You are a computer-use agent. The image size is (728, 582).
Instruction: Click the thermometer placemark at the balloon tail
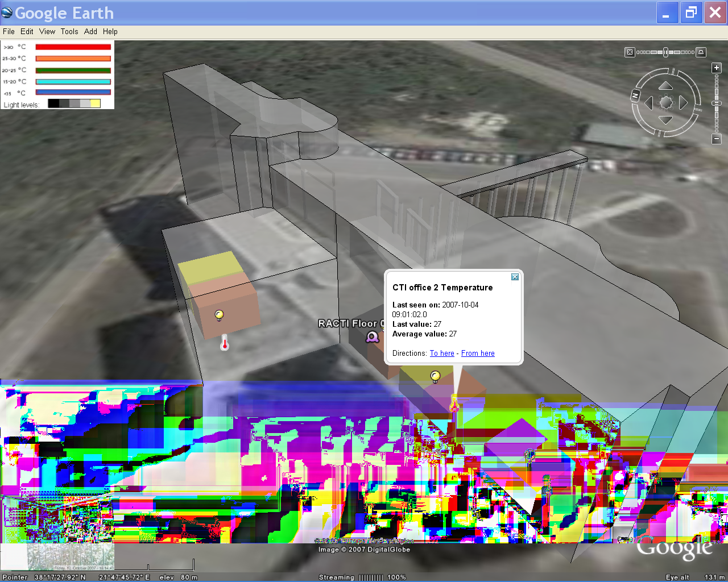pyautogui.click(x=454, y=403)
